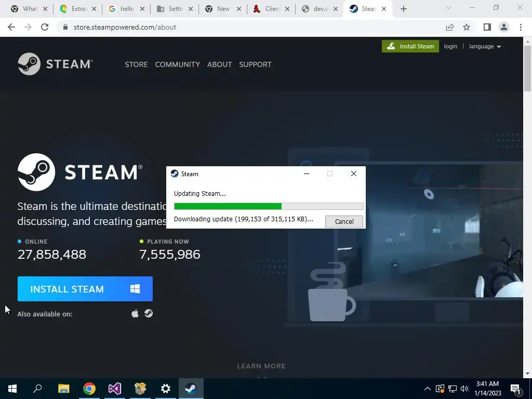
Task: Reload the page with the refresh icon
Action: pos(45,27)
